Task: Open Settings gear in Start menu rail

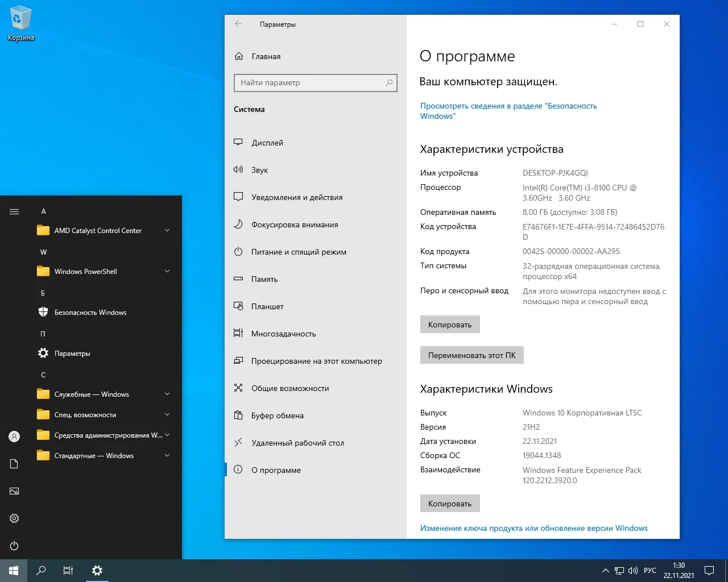Action: (14, 518)
